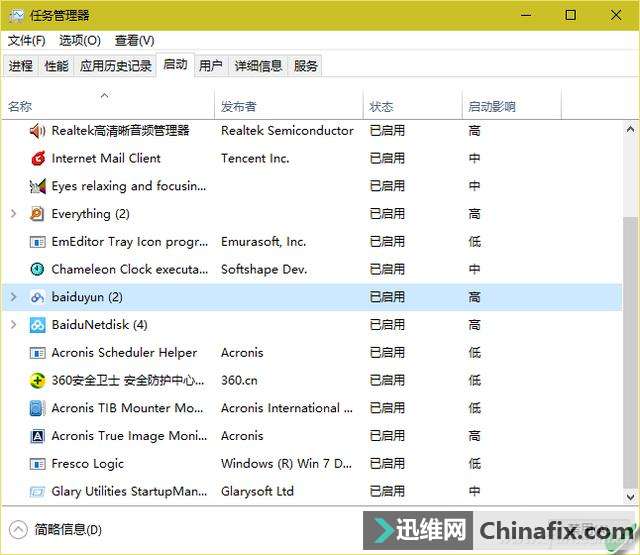This screenshot has height=555, width=640.
Task: Select the Fresco Logic entry name
Action: [x=88, y=464]
